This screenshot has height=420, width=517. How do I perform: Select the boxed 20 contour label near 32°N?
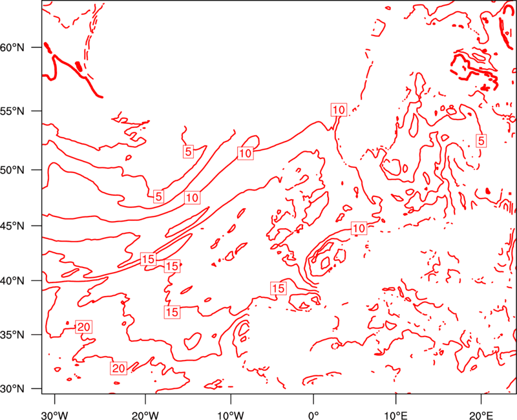(x=118, y=368)
